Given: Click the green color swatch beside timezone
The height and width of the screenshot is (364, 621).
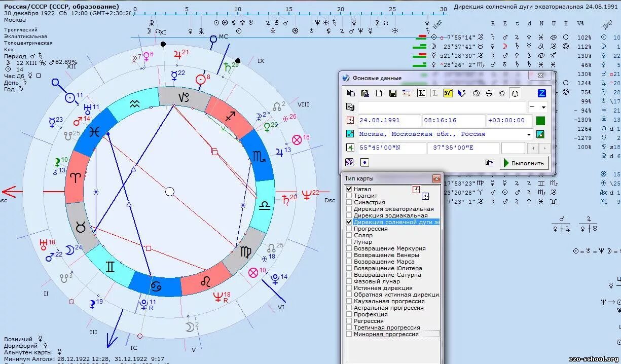Looking at the screenshot, I should [540, 121].
